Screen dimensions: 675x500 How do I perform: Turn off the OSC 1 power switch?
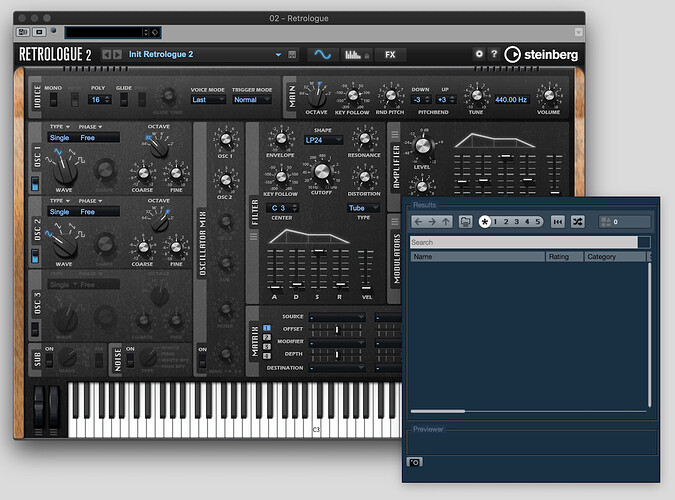coord(35,183)
